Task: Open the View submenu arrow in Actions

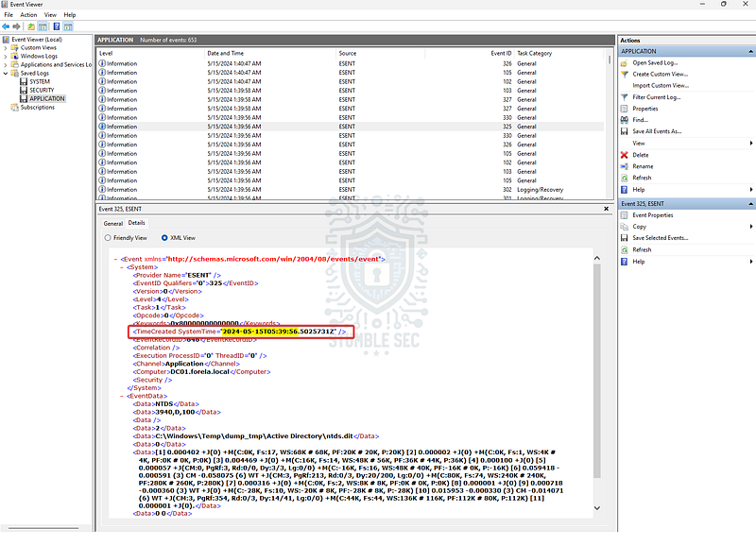Action: click(x=751, y=144)
